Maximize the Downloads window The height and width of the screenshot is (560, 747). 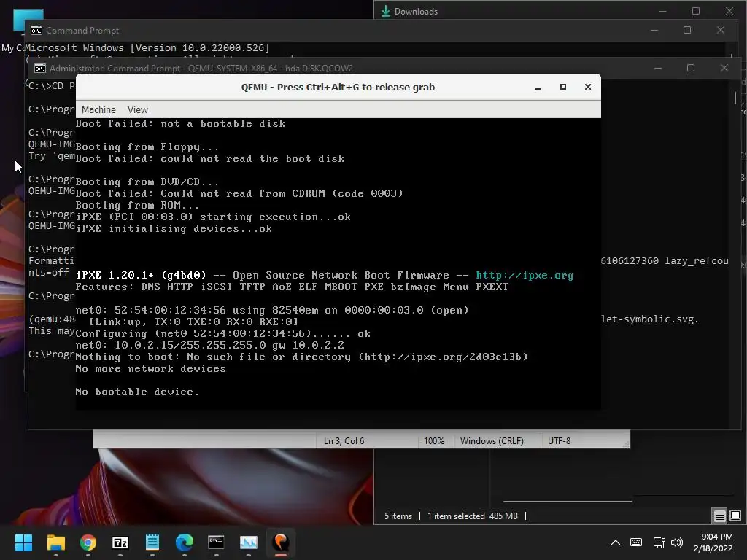[x=696, y=11]
